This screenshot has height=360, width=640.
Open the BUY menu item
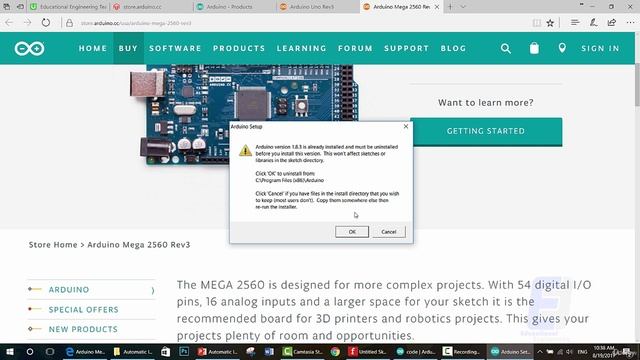[x=128, y=48]
